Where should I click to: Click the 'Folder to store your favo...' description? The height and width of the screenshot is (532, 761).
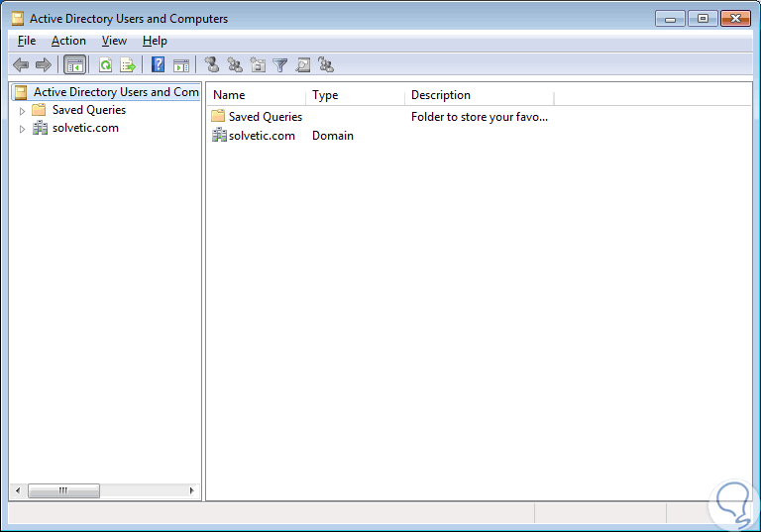click(x=479, y=117)
